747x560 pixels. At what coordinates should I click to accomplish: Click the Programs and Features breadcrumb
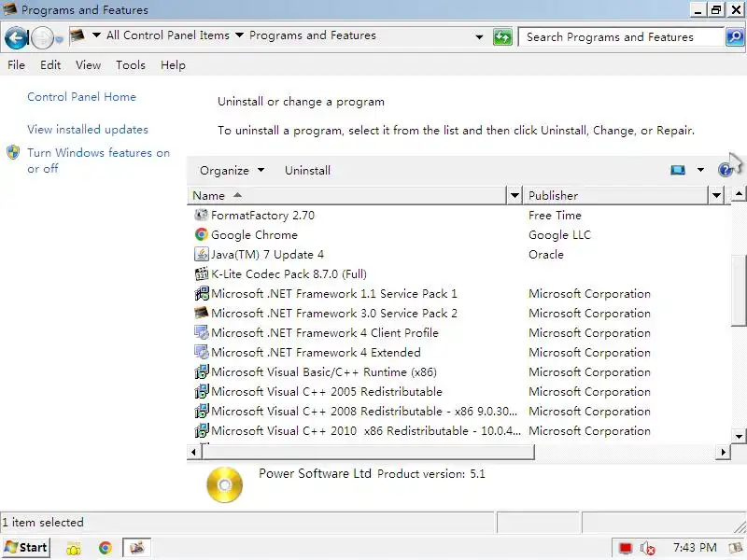tap(313, 35)
